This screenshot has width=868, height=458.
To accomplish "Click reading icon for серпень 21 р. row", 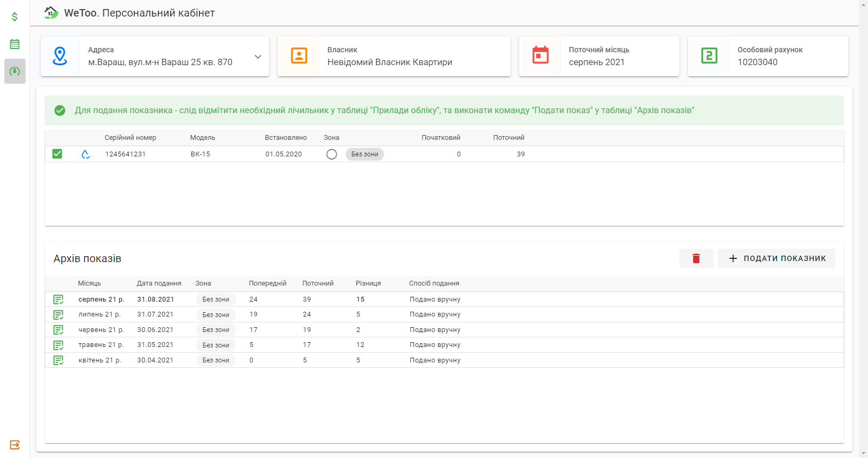I will (59, 299).
